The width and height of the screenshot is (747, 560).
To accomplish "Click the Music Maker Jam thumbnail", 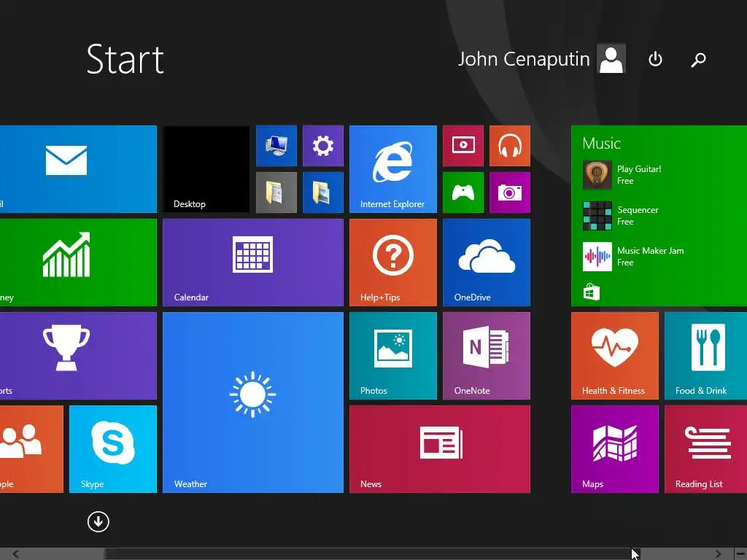I will coord(597,257).
